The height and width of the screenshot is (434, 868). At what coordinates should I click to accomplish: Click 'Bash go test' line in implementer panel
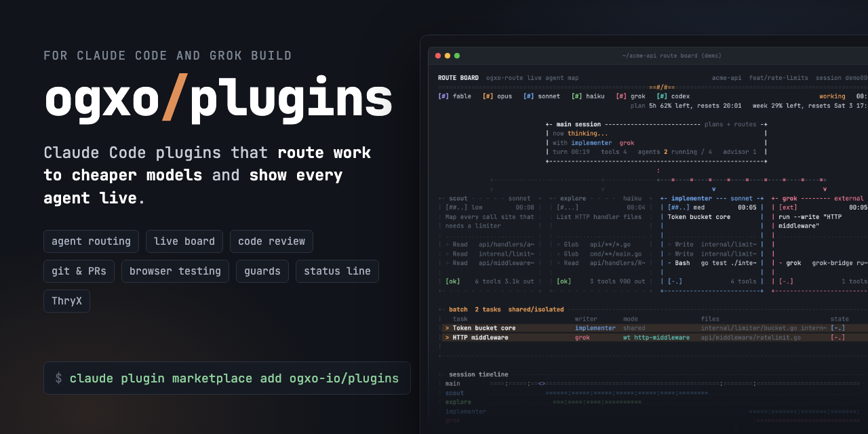(x=711, y=263)
